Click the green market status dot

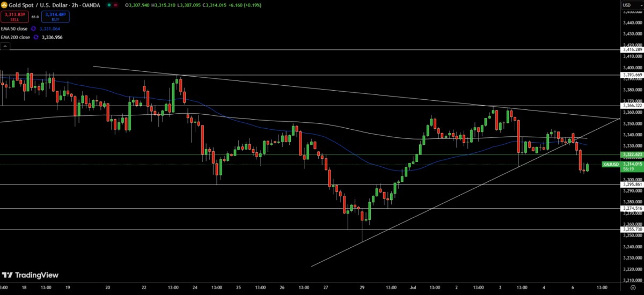pyautogui.click(x=109, y=5)
